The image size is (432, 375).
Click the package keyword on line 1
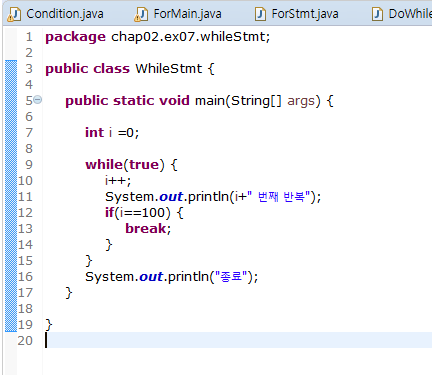(x=75, y=37)
